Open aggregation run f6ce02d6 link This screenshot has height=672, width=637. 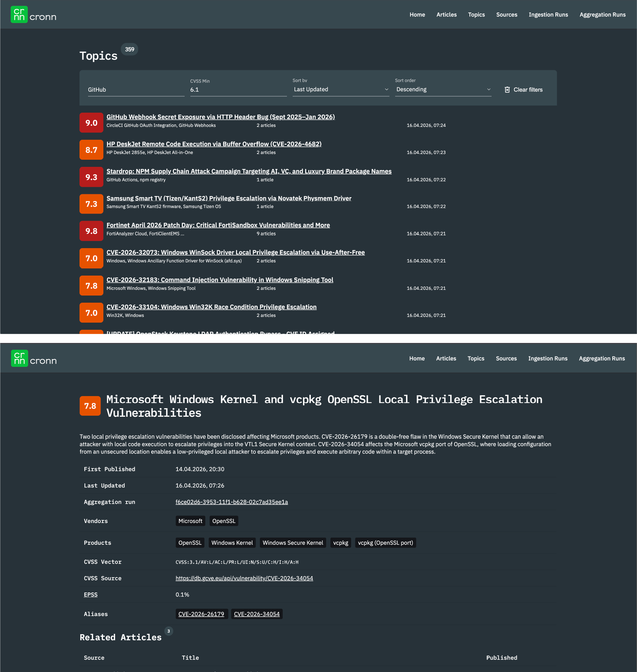pyautogui.click(x=232, y=502)
